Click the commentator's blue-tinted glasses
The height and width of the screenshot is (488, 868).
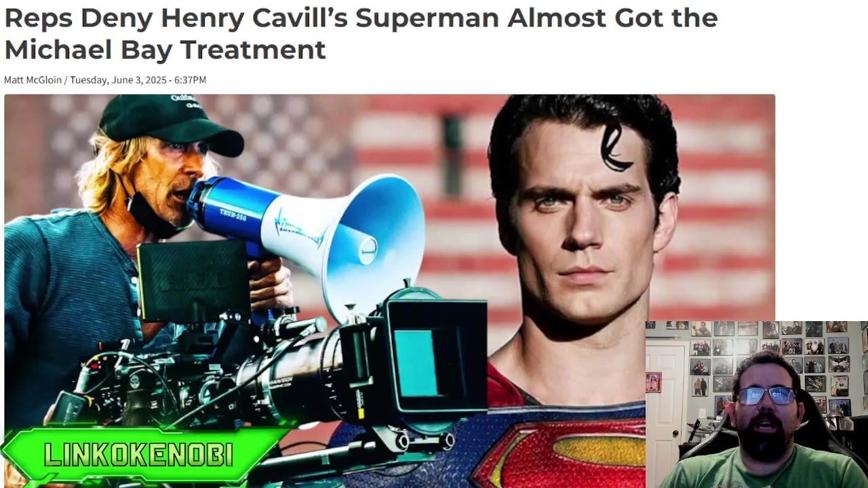point(765,395)
